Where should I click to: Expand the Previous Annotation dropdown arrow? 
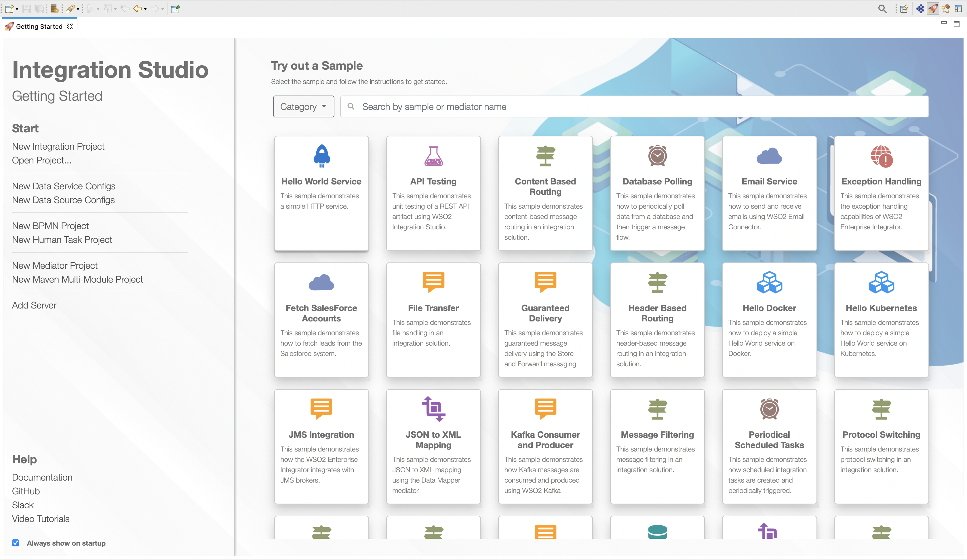coord(115,9)
